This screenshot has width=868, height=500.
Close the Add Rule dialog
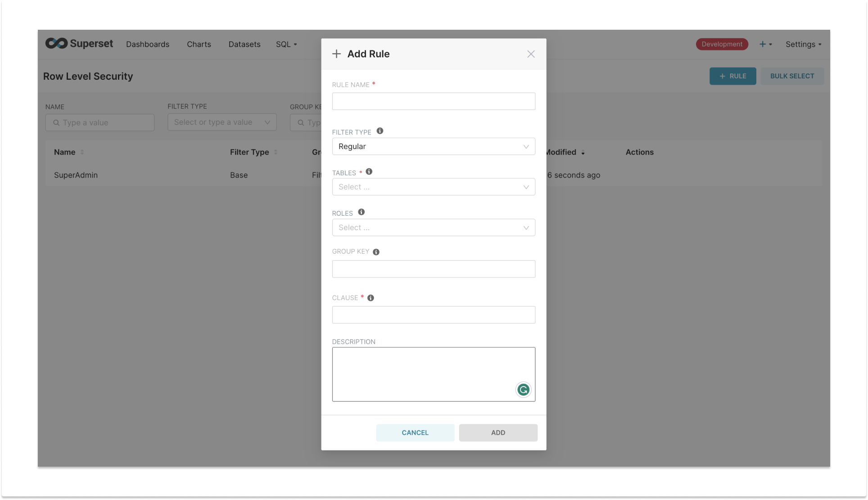coord(531,54)
